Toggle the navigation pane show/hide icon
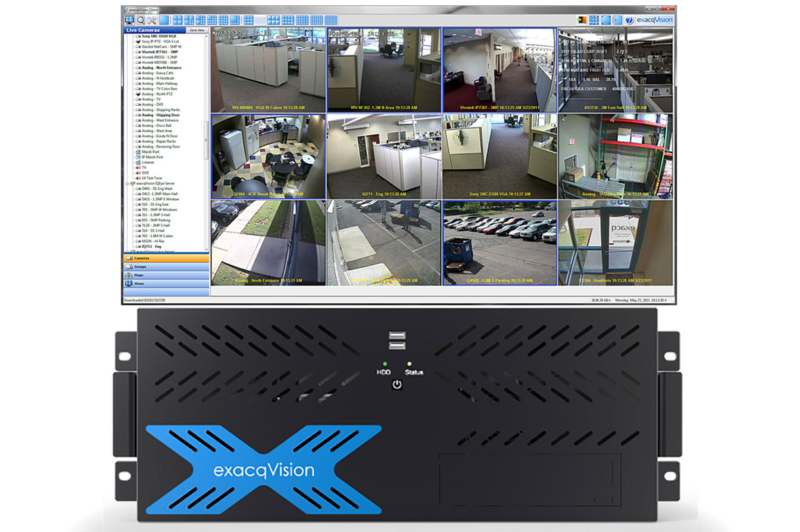The width and height of the screenshot is (800, 532). pyautogui.click(x=617, y=20)
